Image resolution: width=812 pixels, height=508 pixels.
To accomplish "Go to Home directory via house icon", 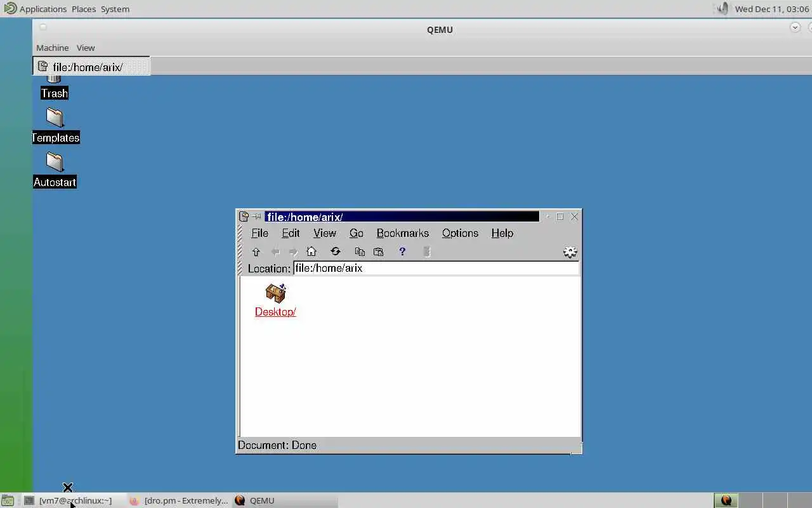I will tap(311, 252).
